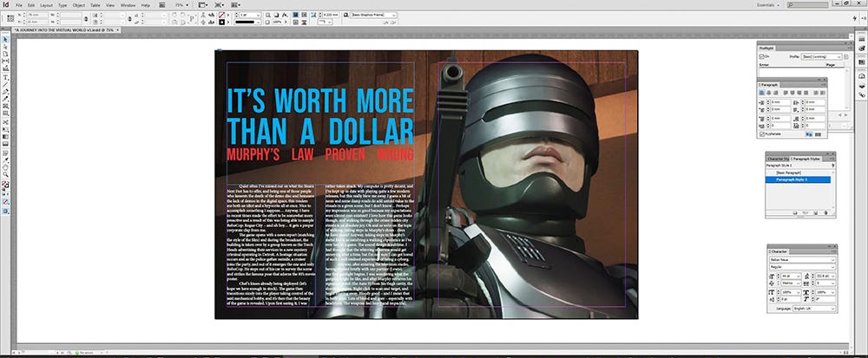
Task: Select the Pencil tool
Action: [5, 99]
